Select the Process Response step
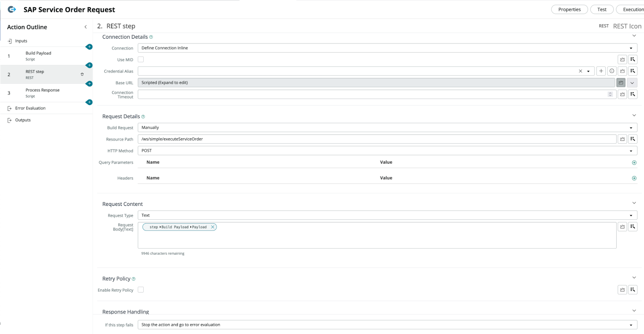Image resolution: width=644 pixels, height=334 pixels. (x=46, y=93)
